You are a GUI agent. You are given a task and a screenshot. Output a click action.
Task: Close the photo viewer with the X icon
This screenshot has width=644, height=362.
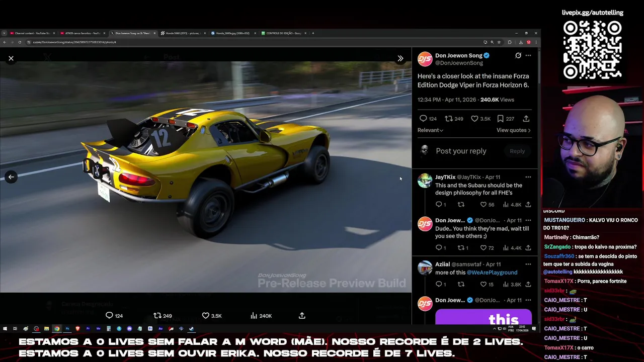11,58
